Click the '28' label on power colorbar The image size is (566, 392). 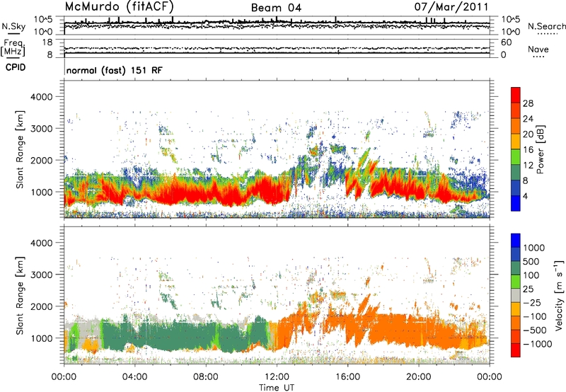pos(528,103)
